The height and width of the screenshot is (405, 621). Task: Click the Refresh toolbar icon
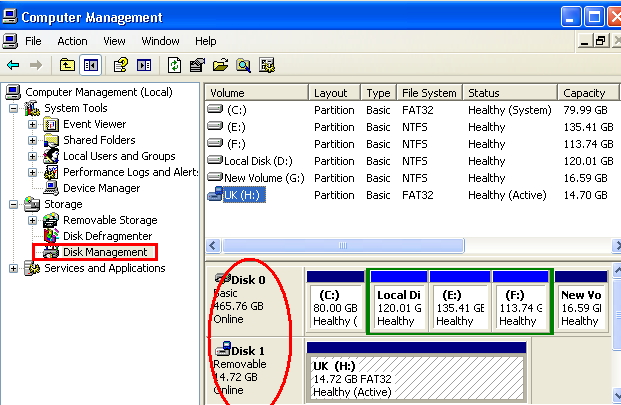(x=174, y=65)
